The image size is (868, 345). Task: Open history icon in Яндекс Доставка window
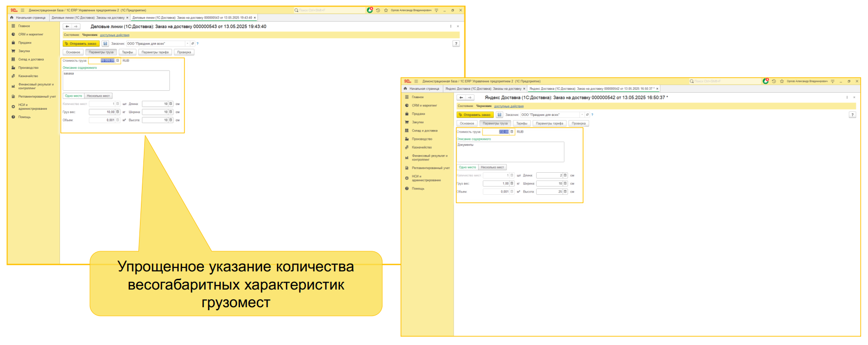pos(774,81)
